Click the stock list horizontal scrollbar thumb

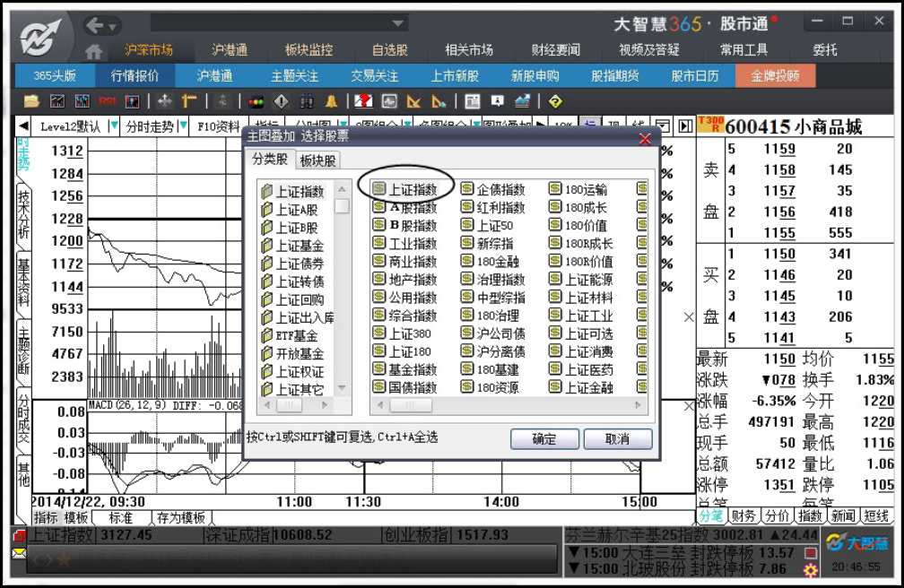pos(411,405)
